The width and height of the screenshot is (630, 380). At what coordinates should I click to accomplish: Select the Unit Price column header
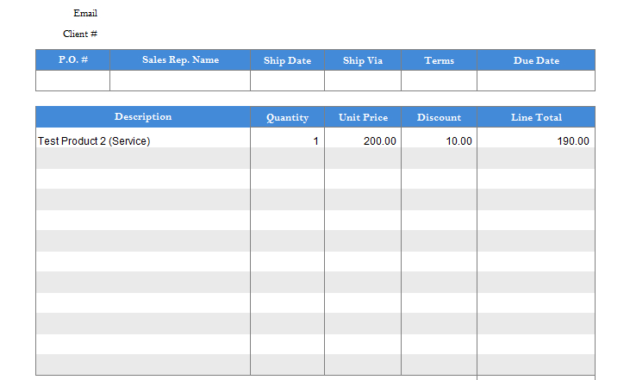[363, 117]
